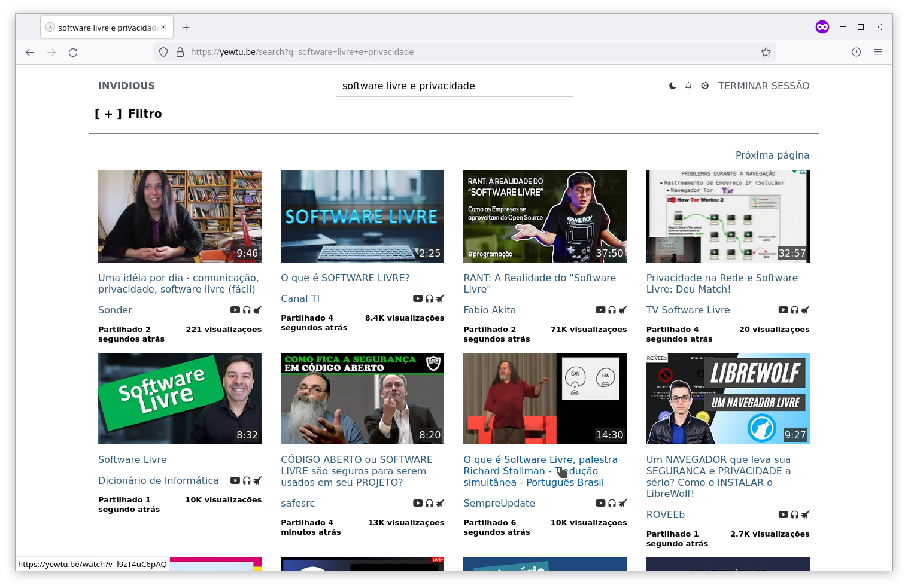Click TERMINAR SESSÃO to log out

click(x=764, y=86)
